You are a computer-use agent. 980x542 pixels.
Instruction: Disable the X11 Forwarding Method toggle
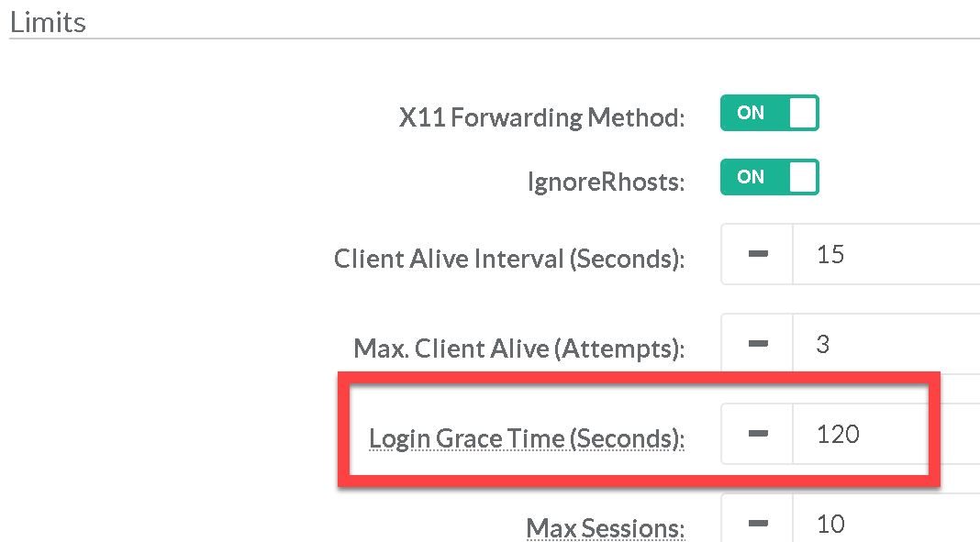(x=769, y=114)
